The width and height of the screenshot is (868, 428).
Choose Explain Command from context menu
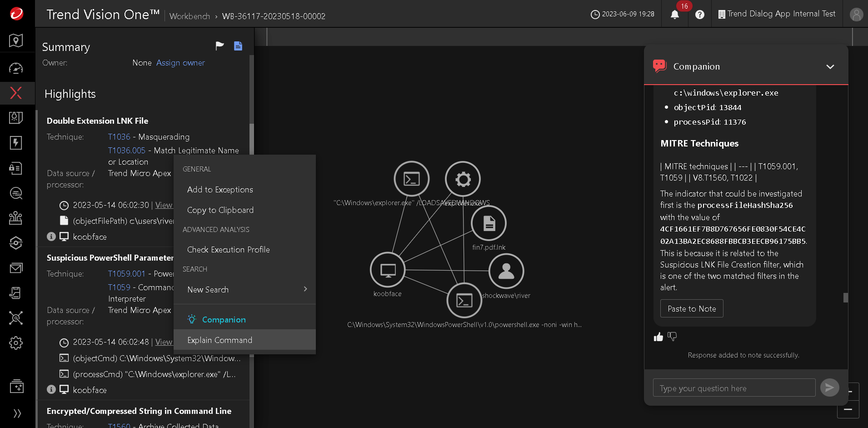[220, 340]
